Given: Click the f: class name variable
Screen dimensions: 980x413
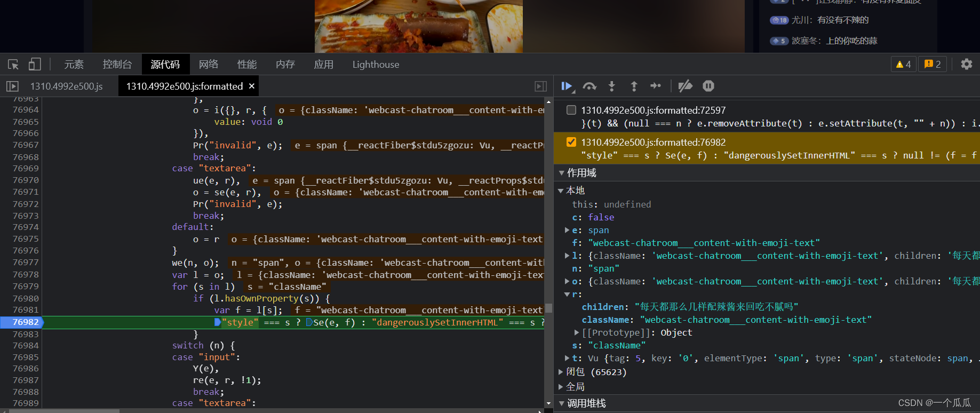Looking at the screenshot, I should tap(696, 243).
